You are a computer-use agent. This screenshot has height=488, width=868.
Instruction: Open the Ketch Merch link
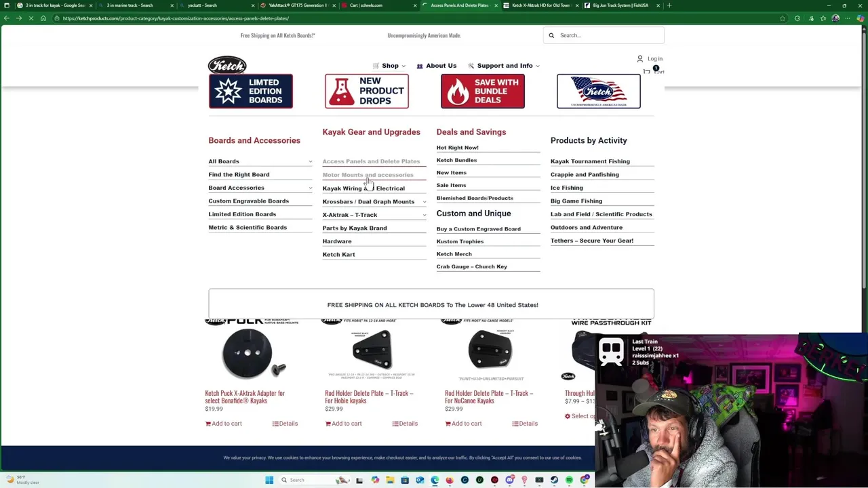(454, 254)
